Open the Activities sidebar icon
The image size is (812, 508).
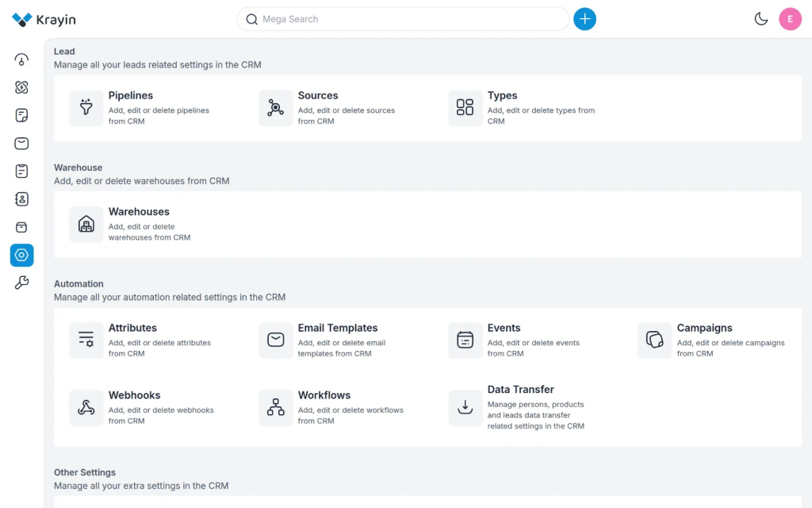coord(21,171)
